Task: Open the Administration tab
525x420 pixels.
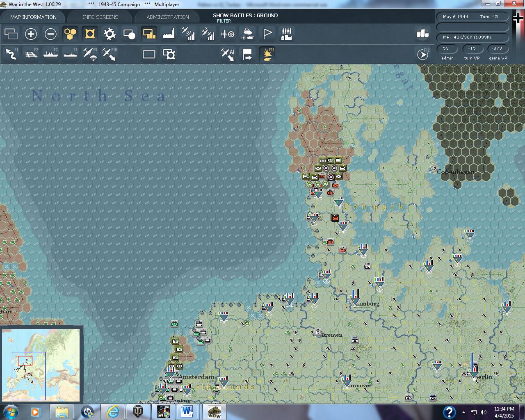Action: [168, 17]
